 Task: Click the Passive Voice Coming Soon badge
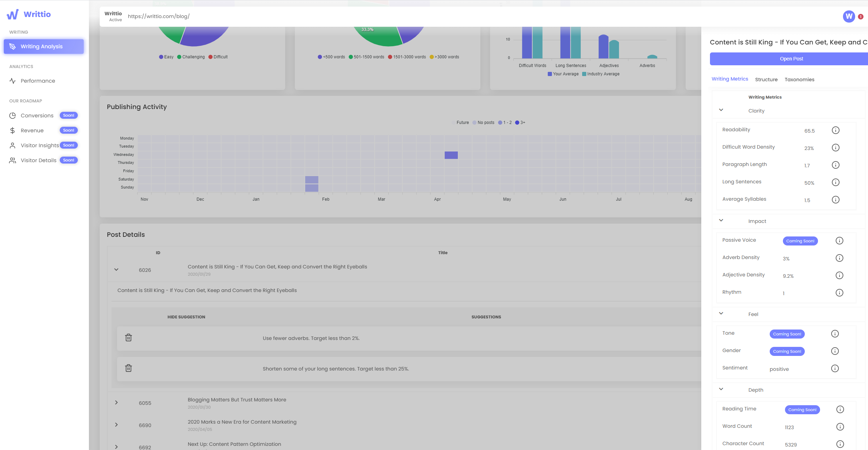(800, 241)
